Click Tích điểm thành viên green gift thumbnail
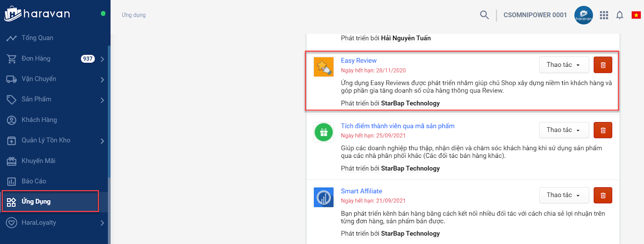Viewport: 644px width, 244px height. 324,132
